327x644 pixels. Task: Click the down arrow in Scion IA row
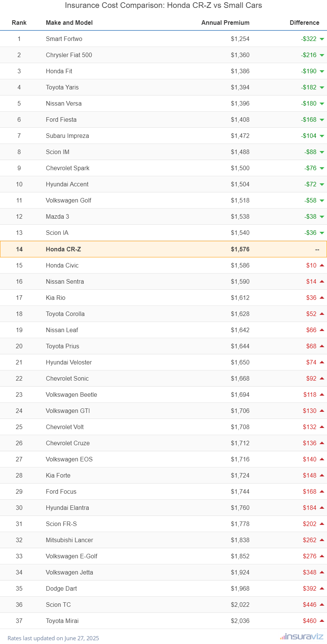[322, 233]
